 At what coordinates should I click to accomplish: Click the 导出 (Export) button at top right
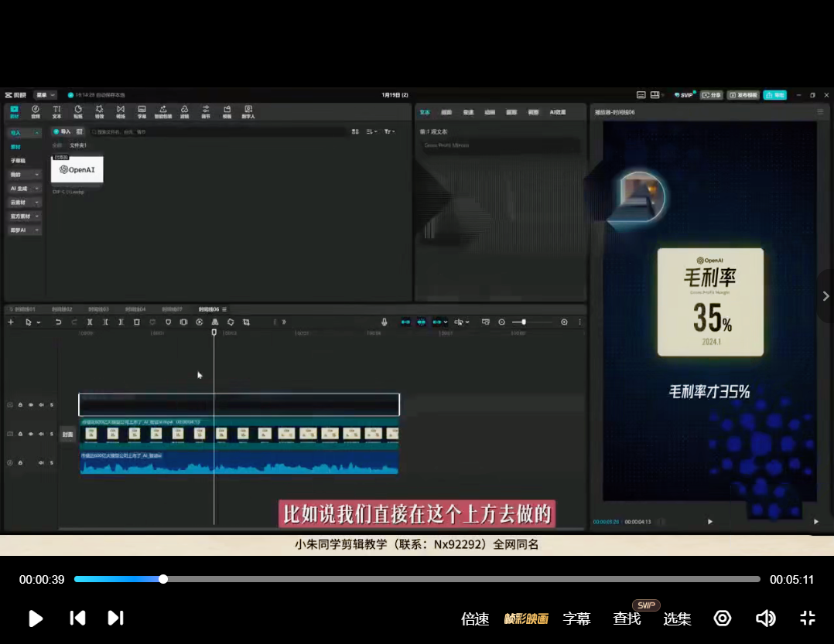click(x=774, y=94)
